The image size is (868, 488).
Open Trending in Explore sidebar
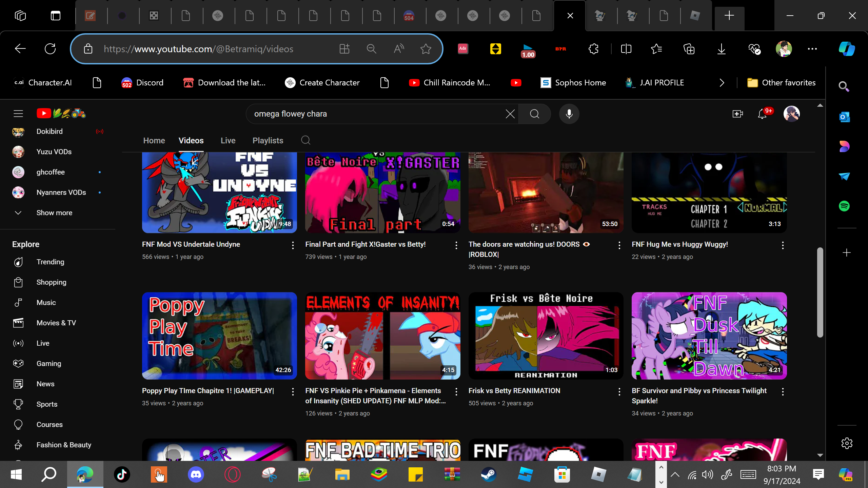[x=50, y=262]
